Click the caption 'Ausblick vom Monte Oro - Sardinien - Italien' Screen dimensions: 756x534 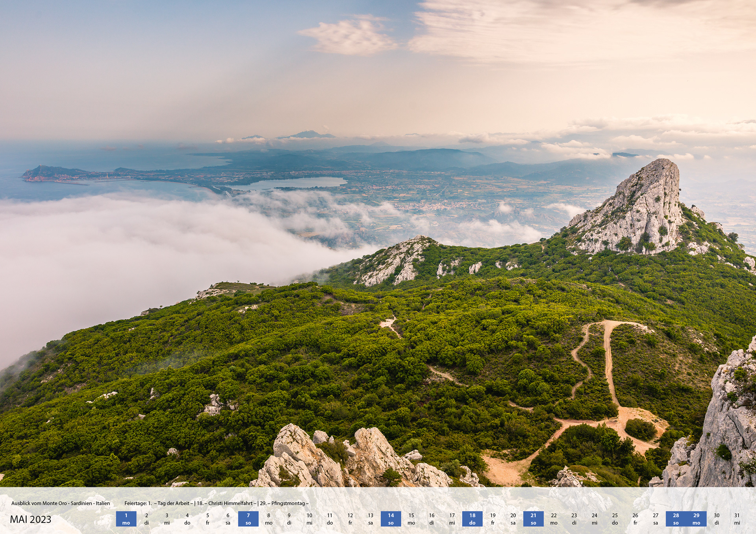61,503
